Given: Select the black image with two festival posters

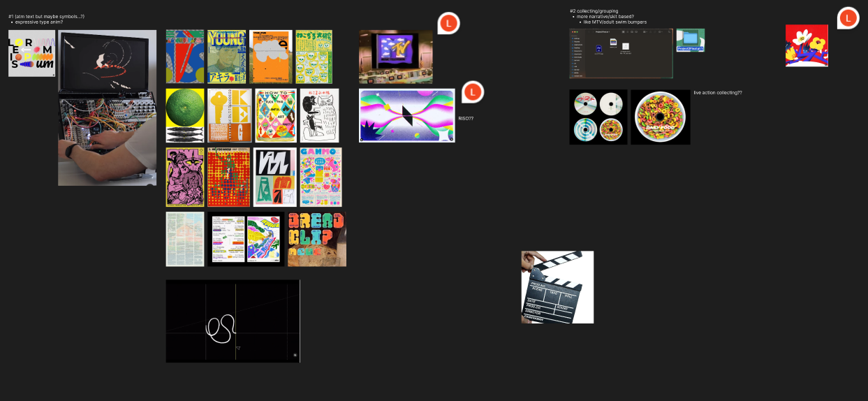Looking at the screenshot, I should (x=246, y=239).
